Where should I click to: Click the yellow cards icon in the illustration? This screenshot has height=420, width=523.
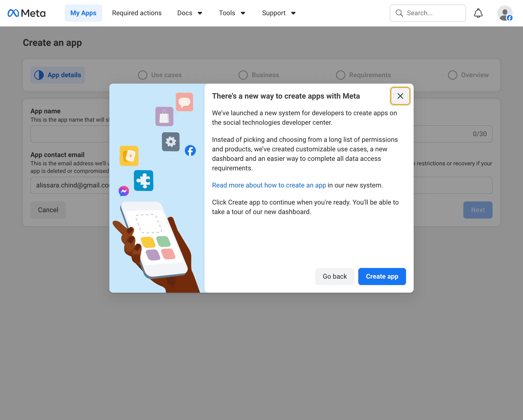point(129,156)
